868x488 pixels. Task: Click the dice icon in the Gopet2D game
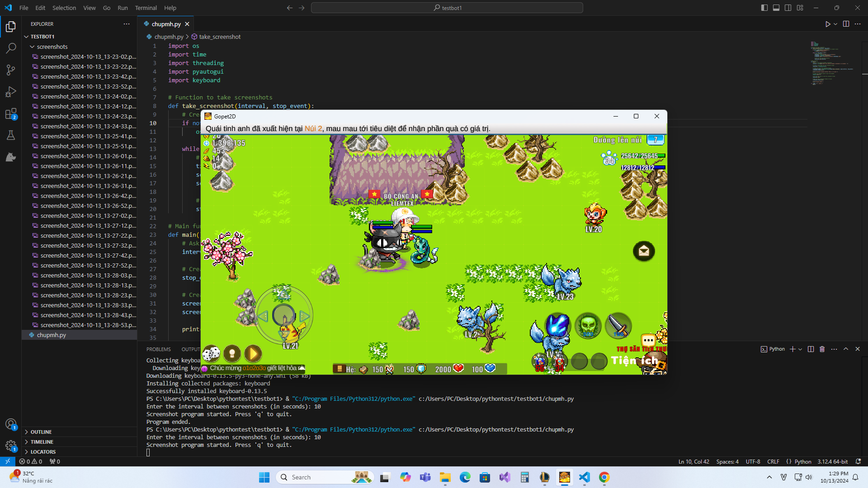(x=211, y=353)
